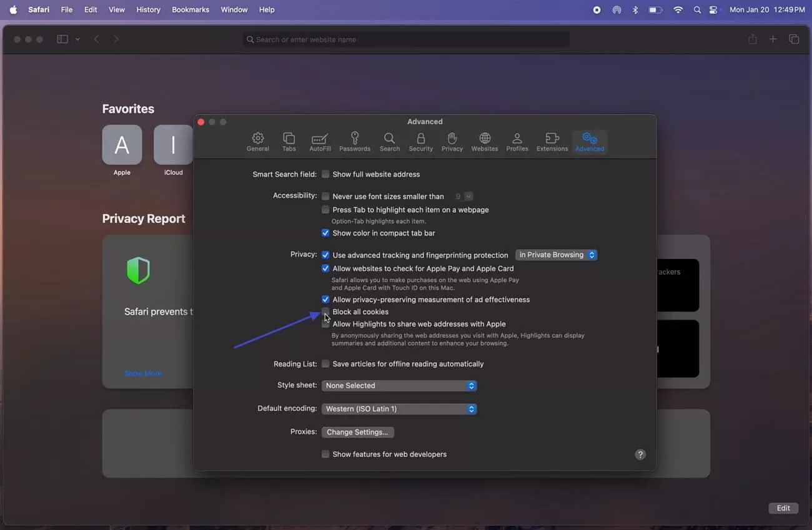Select the Extensions settings icon

552,142
